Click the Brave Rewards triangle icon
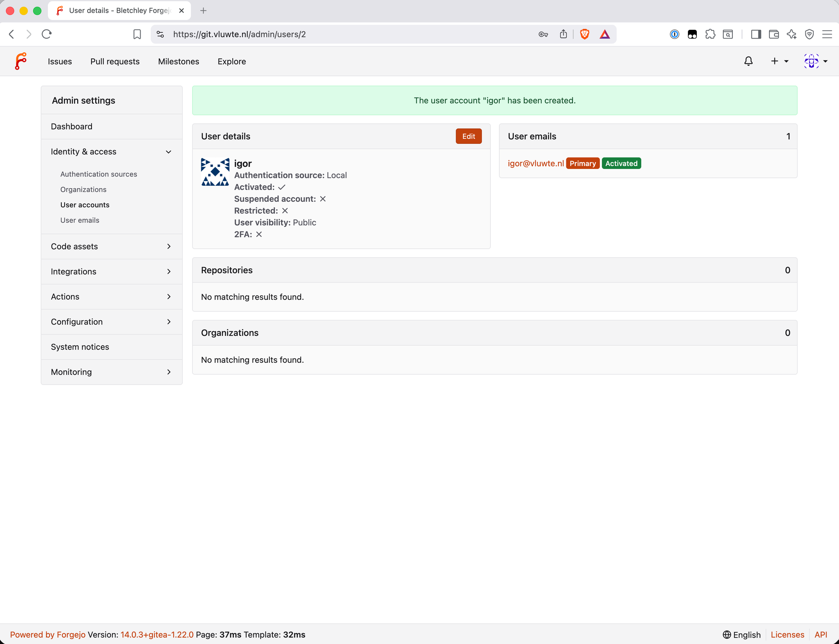Viewport: 839px width, 644px height. point(604,34)
